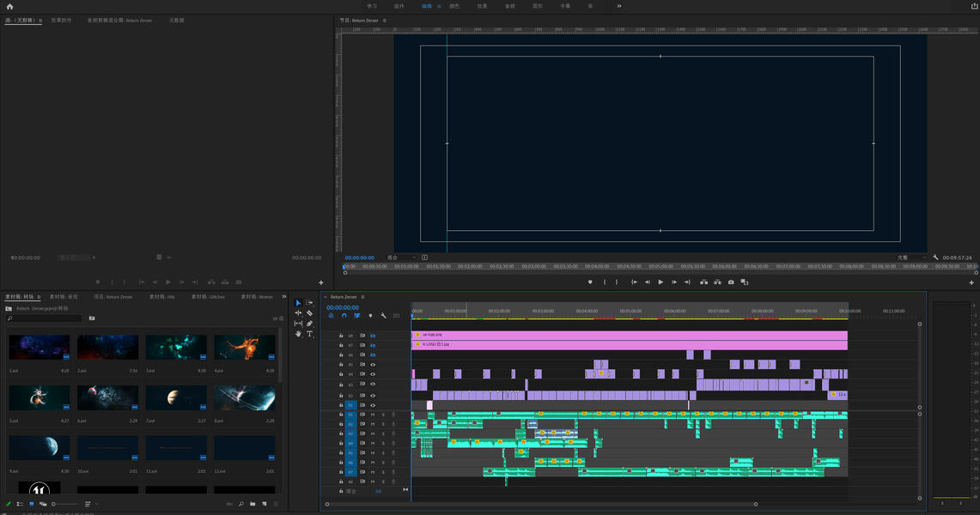The width and height of the screenshot is (980, 515).
Task: Open the Source panel menu
Action: [40, 21]
